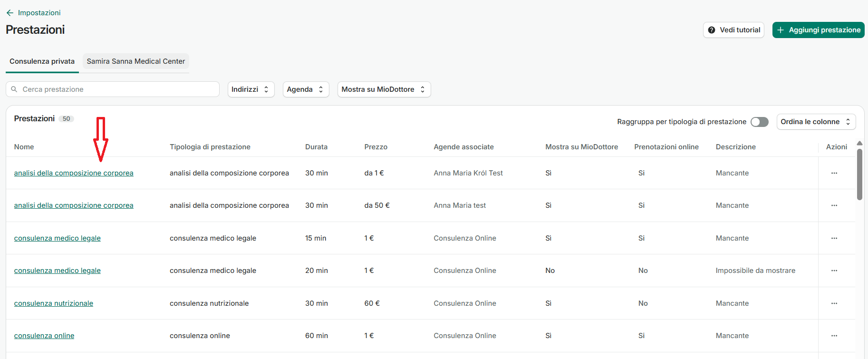This screenshot has height=359, width=868.
Task: Open three-dots menu for 20 min consulenza medico legale
Action: click(834, 271)
